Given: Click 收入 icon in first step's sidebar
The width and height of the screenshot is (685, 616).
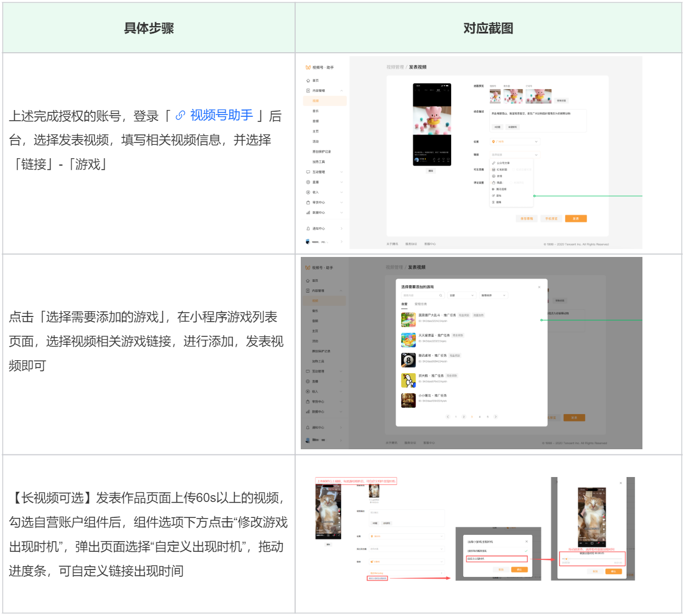Looking at the screenshot, I should 308,192.
